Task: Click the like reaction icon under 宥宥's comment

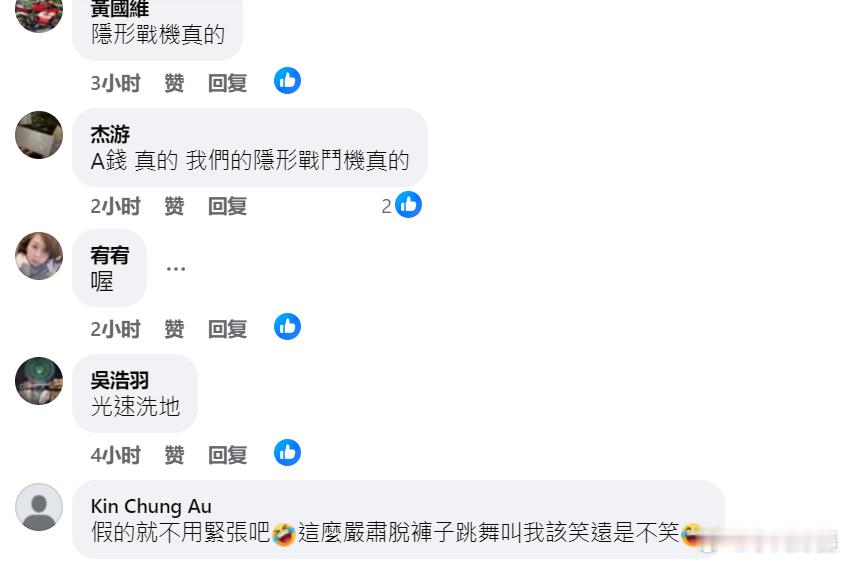Action: 287,326
